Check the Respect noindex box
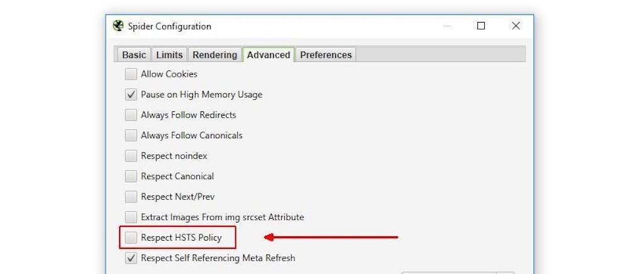This screenshot has width=644, height=274. pos(131,156)
